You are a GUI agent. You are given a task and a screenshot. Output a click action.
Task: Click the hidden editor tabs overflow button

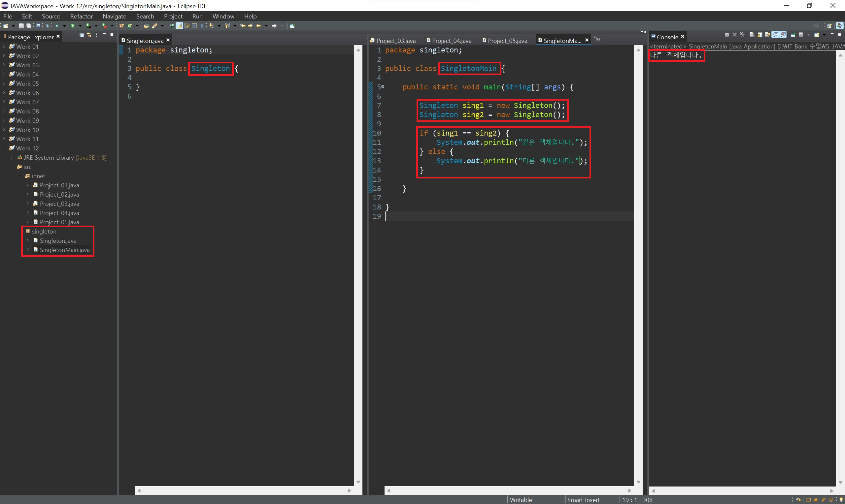[x=597, y=39]
